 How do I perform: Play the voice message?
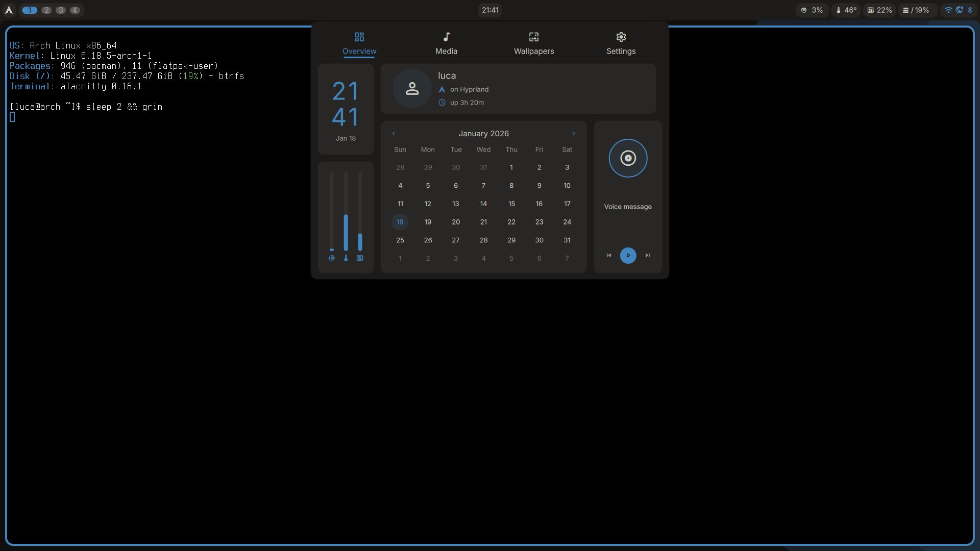(x=627, y=256)
